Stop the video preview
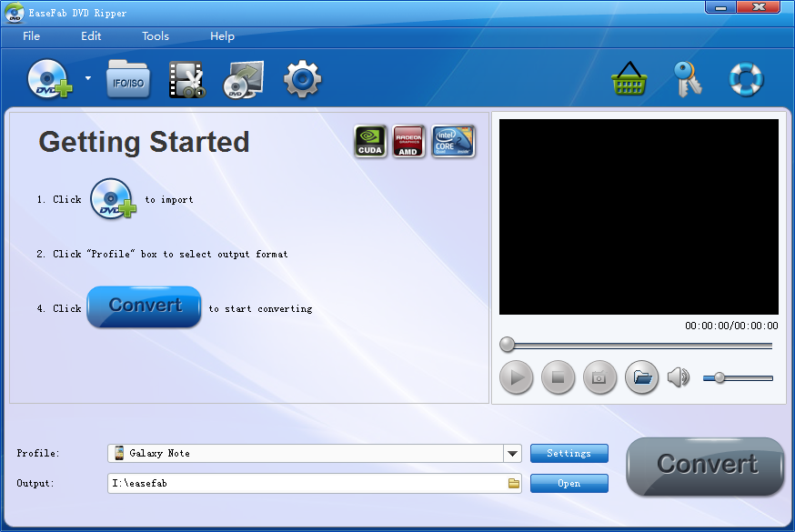The width and height of the screenshot is (795, 532). coord(559,377)
